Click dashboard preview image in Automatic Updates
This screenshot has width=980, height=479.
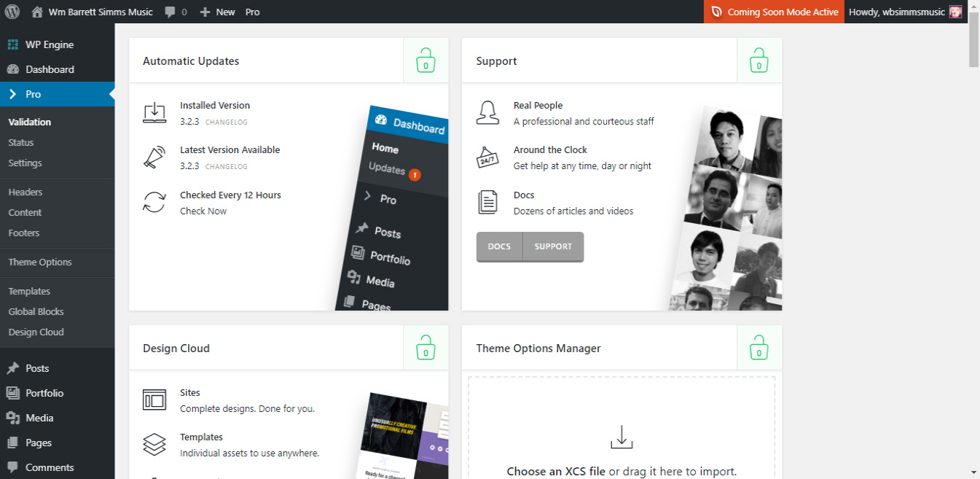tap(392, 208)
